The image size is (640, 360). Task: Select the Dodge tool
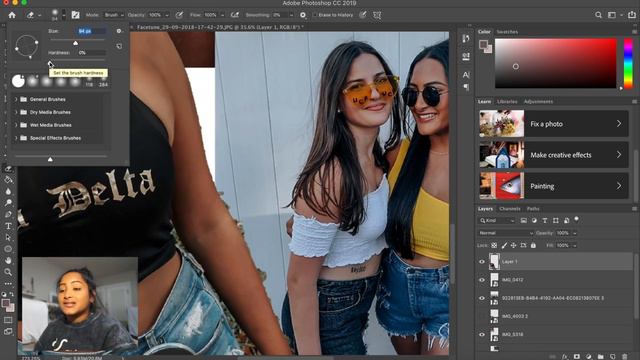pyautogui.click(x=8, y=203)
